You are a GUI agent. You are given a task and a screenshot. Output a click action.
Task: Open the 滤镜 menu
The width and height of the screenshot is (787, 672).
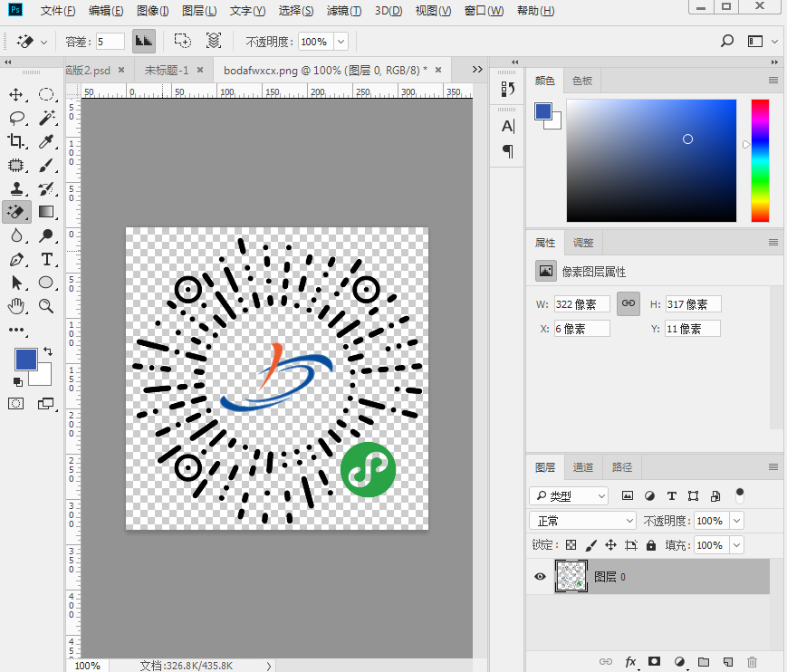coord(344,11)
